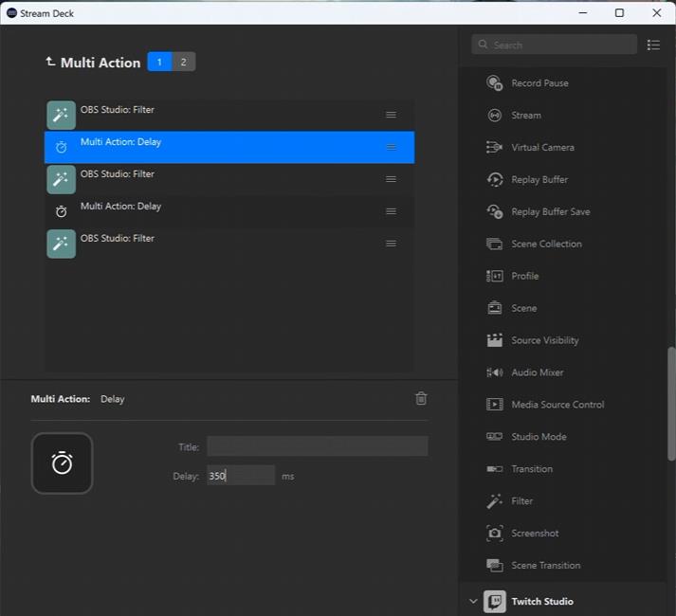676x616 pixels.
Task: Go back using the Multi Action arrow
Action: (x=50, y=62)
